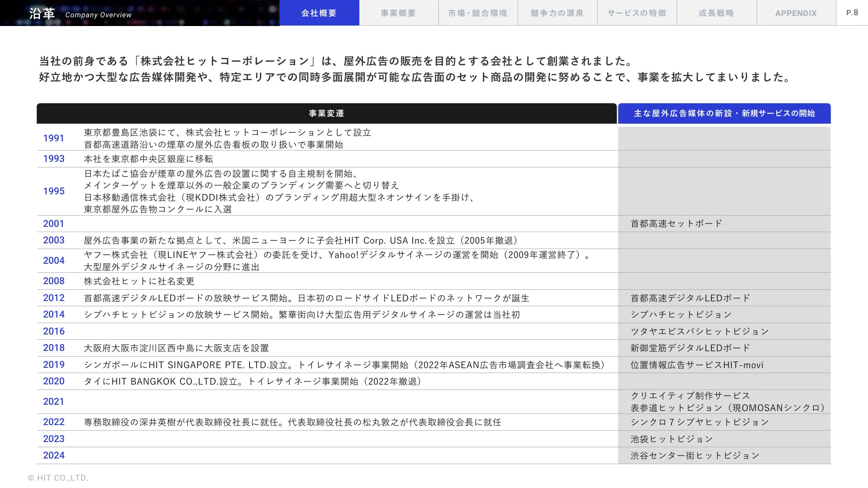Image resolution: width=868 pixels, height=488 pixels.
Task: Open the 事業概要 tab
Action: click(398, 13)
